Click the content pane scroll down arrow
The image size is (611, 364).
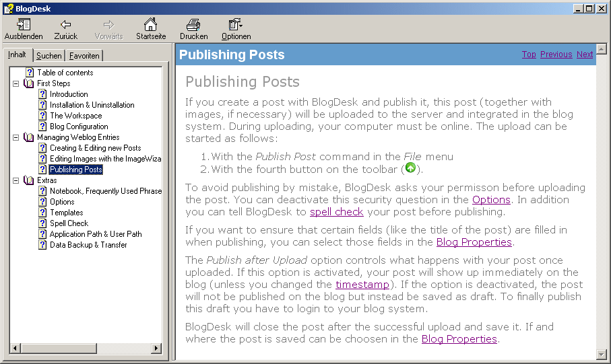[x=602, y=355]
